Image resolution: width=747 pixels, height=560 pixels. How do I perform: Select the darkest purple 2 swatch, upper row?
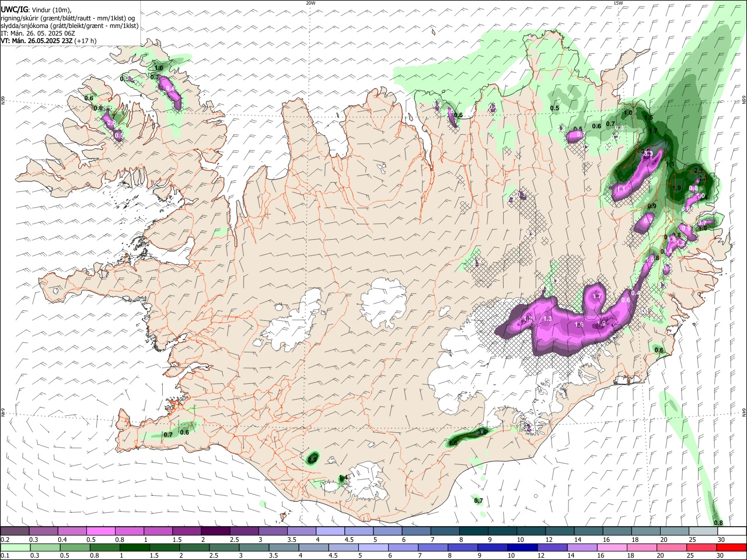pos(215,531)
